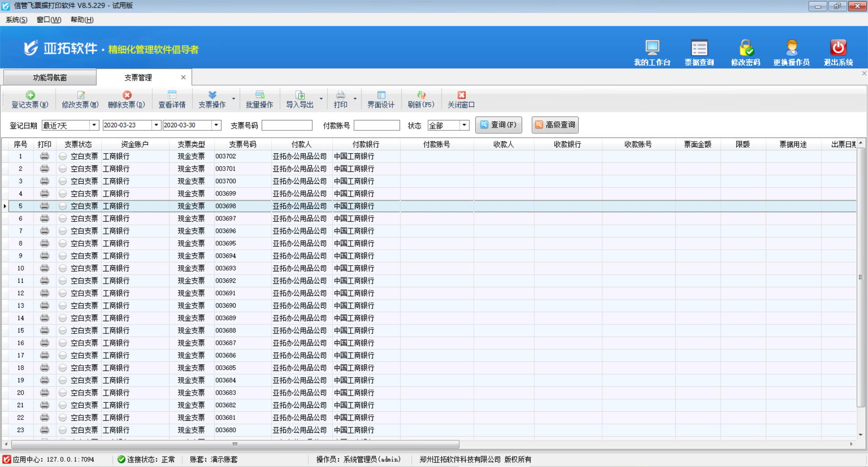Click status circle icon for cheque 003701
This screenshot has width=868, height=467.
63,169
